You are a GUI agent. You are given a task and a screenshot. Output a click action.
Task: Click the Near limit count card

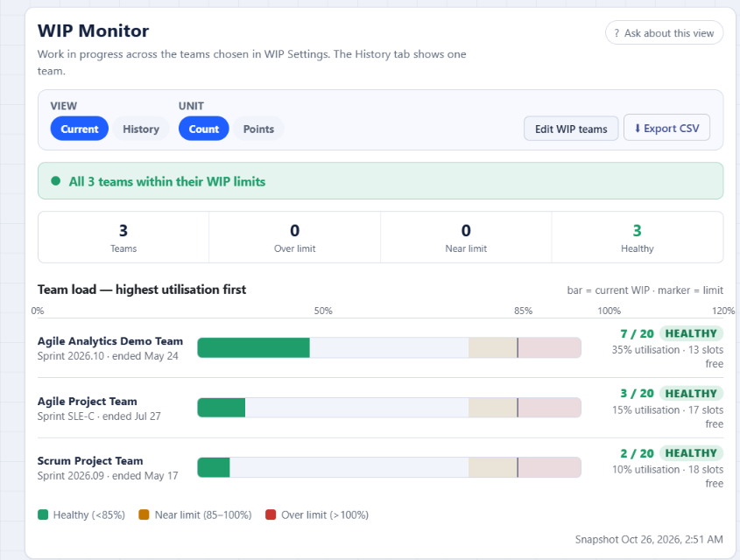pos(466,237)
